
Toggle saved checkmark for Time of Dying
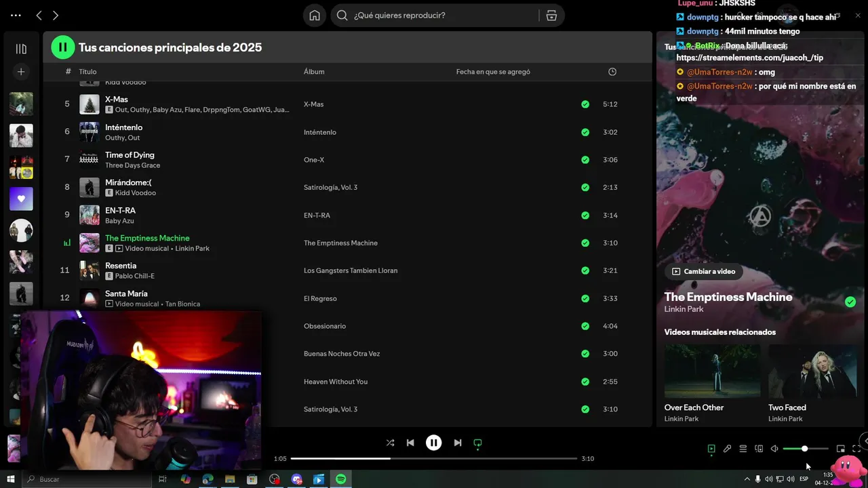point(585,160)
